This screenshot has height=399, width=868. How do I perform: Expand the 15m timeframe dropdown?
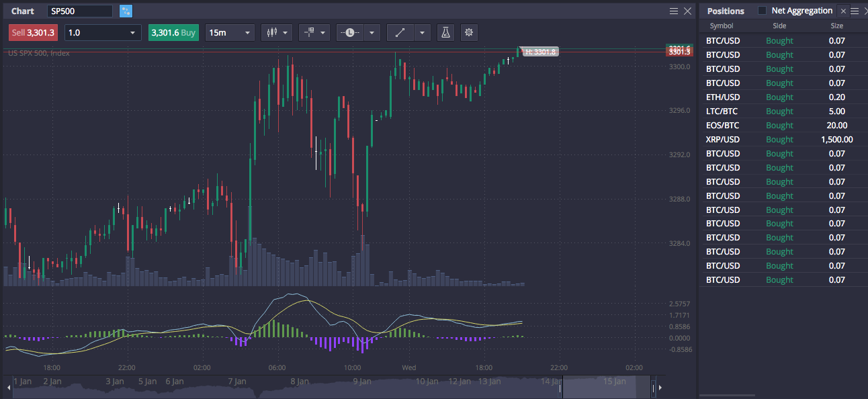[230, 32]
